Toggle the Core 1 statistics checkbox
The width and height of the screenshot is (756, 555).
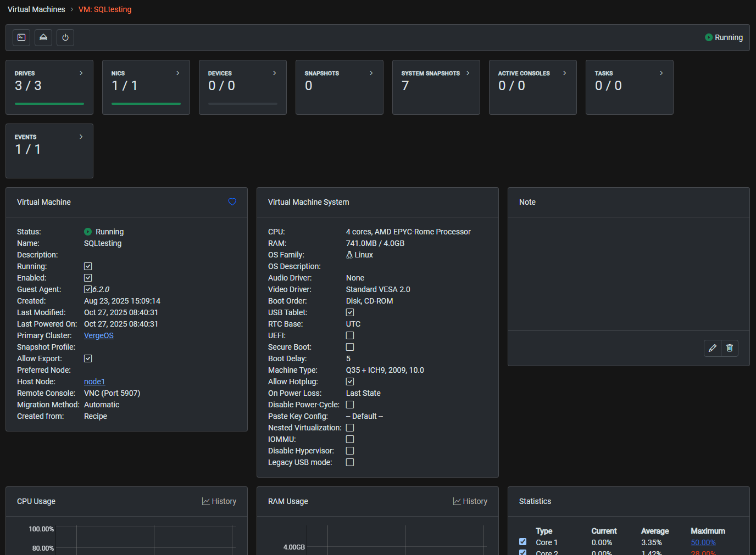click(x=522, y=542)
